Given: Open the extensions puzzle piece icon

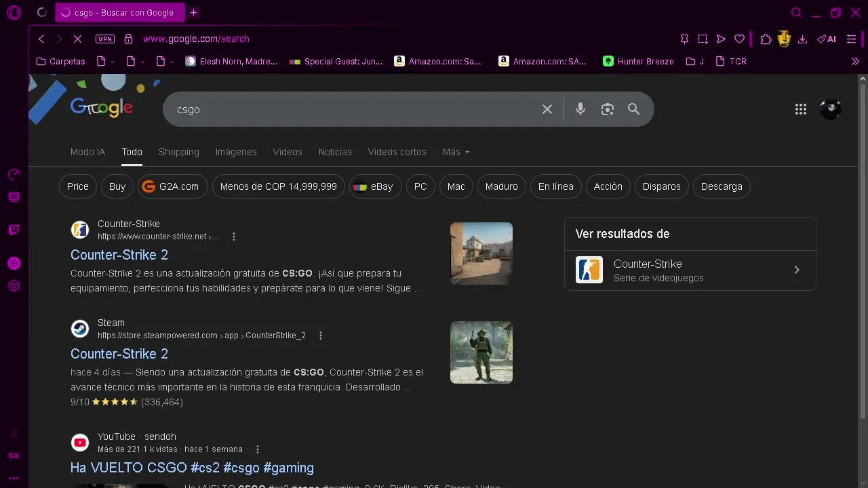Looking at the screenshot, I should tap(766, 39).
